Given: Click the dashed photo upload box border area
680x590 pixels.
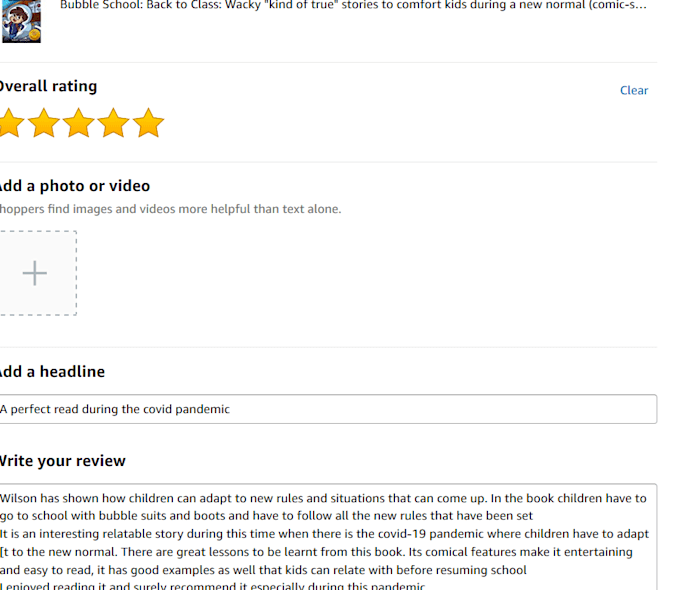Looking at the screenshot, I should pos(38,273).
